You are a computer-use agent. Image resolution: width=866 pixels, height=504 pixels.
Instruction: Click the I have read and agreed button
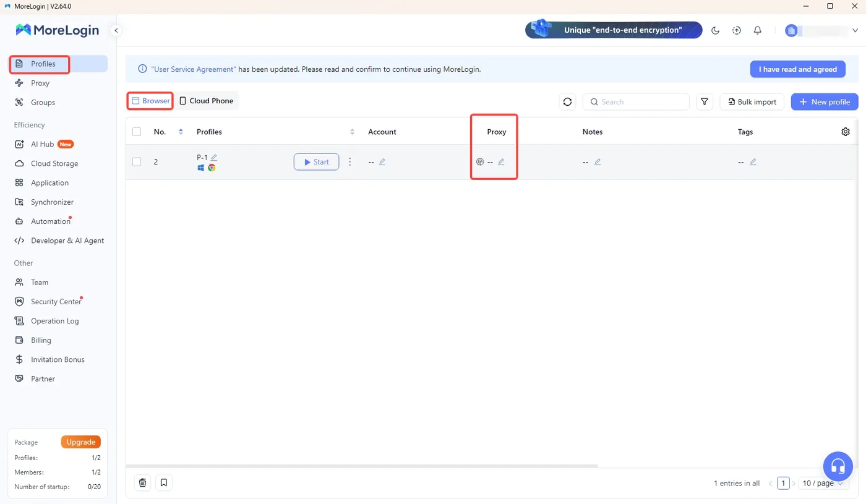798,69
